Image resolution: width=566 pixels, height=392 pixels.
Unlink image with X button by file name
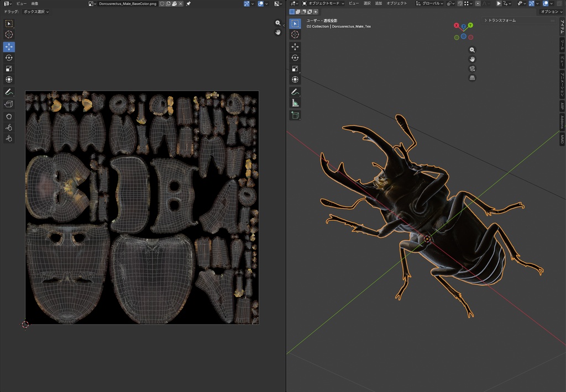pyautogui.click(x=181, y=4)
